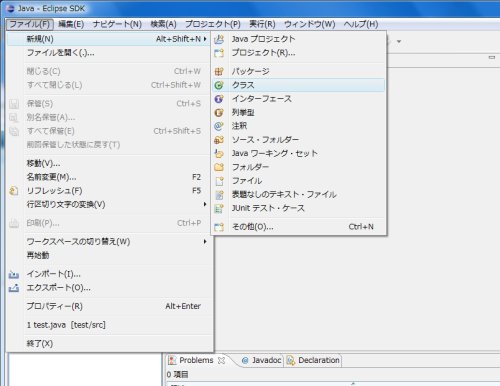Viewport: 500px width, 386px height.
Task: Click the リフレッシュ refresh icon
Action: (14, 191)
